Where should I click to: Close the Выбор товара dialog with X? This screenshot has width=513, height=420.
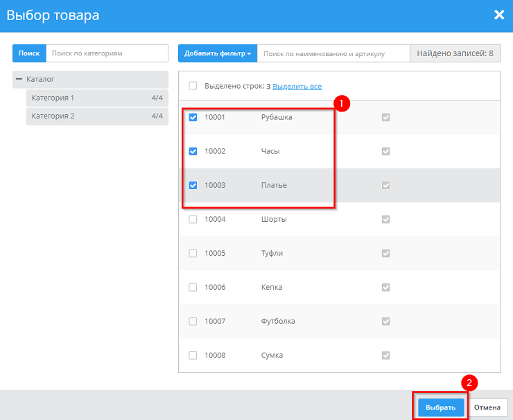(498, 15)
